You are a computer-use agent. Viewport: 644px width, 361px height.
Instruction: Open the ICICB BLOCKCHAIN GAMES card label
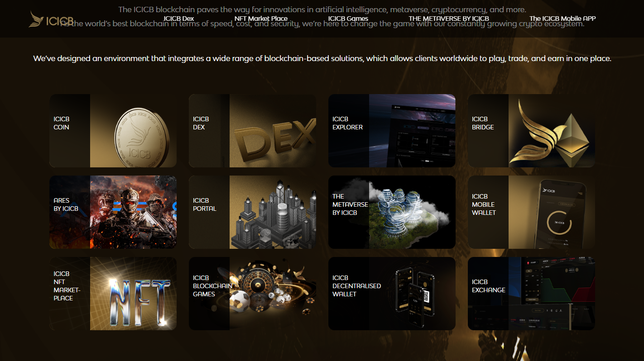pos(213,286)
